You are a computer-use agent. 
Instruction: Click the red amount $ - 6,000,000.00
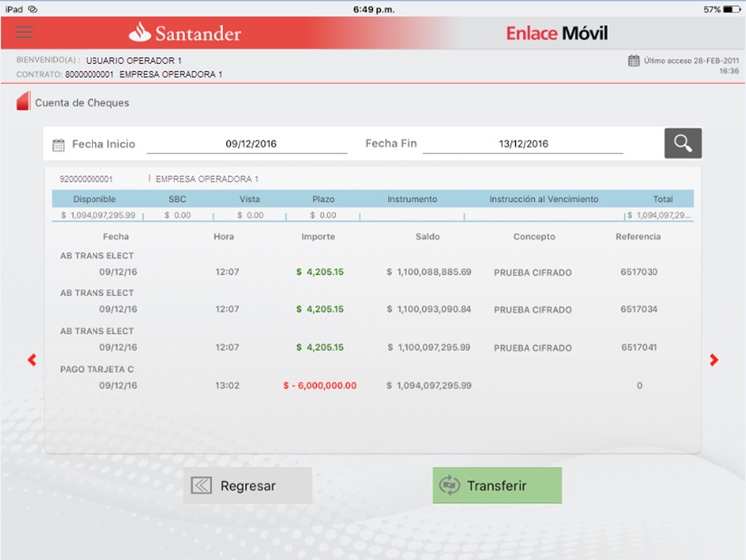point(320,385)
